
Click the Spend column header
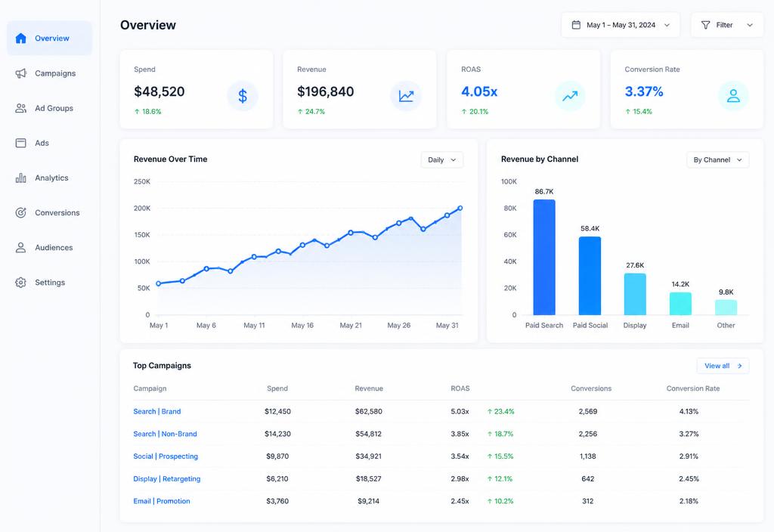(x=277, y=388)
